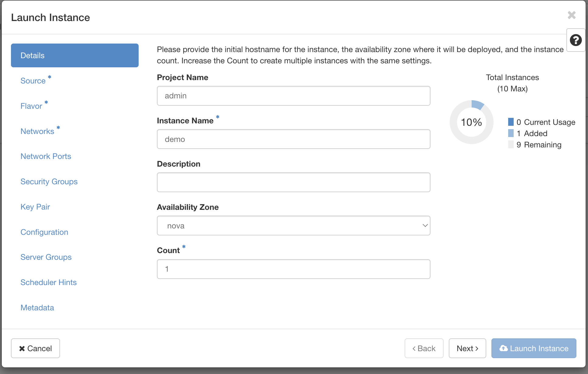Screen dimensions: 588x374
Task: Click the cloud upload icon on Launch Instance button
Action: [x=504, y=348]
